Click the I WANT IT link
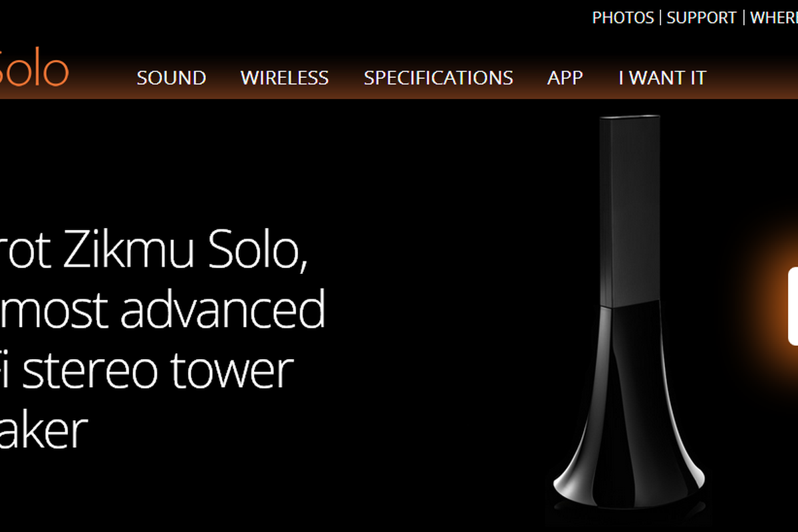Image resolution: width=798 pixels, height=532 pixels. (662, 78)
